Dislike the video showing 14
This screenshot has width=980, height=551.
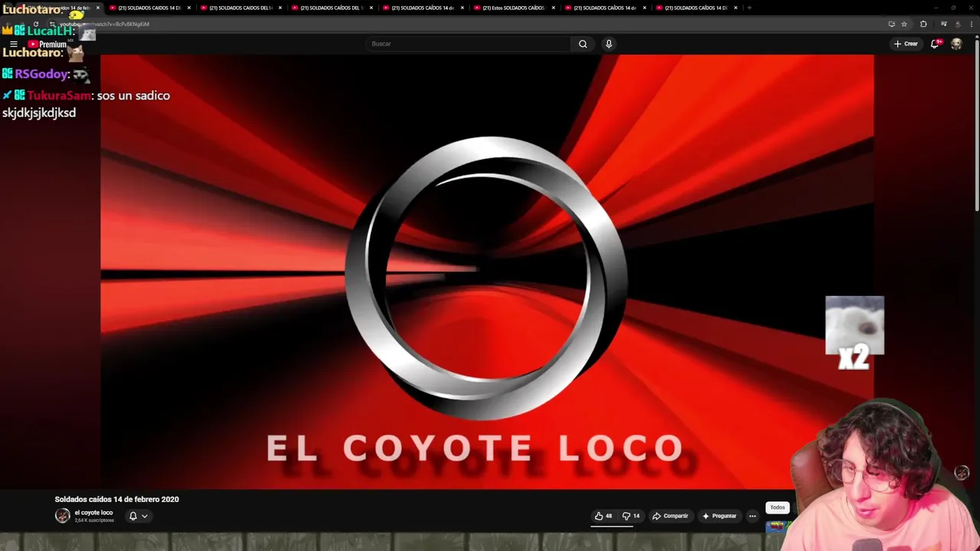632,516
